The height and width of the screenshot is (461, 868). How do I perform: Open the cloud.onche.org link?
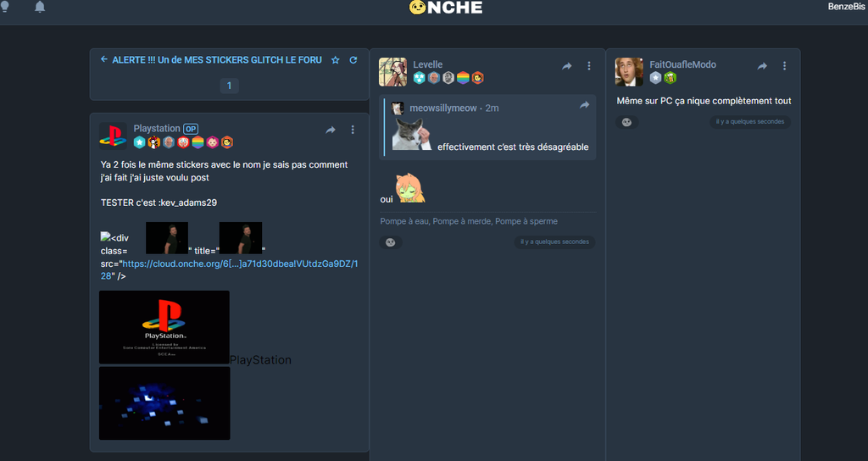click(240, 264)
